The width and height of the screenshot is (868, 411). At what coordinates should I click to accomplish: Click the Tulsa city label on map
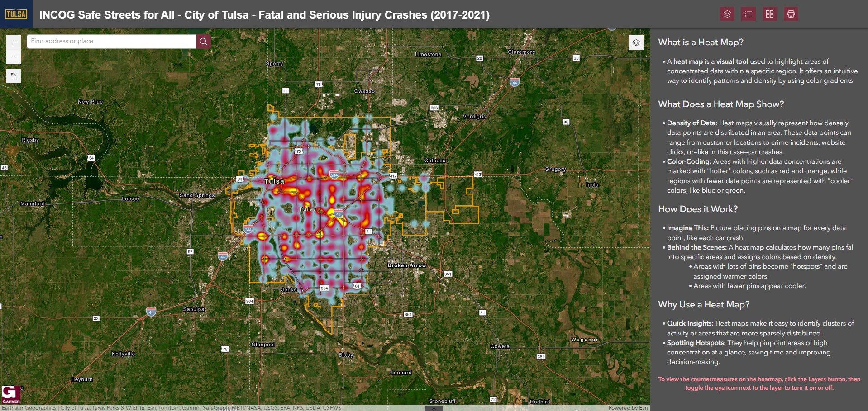click(274, 181)
